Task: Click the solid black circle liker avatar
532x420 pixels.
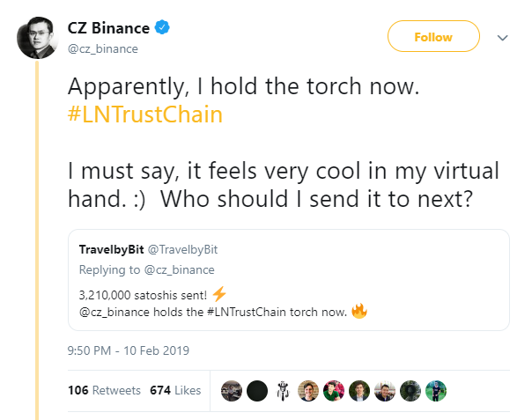Action: click(x=256, y=390)
